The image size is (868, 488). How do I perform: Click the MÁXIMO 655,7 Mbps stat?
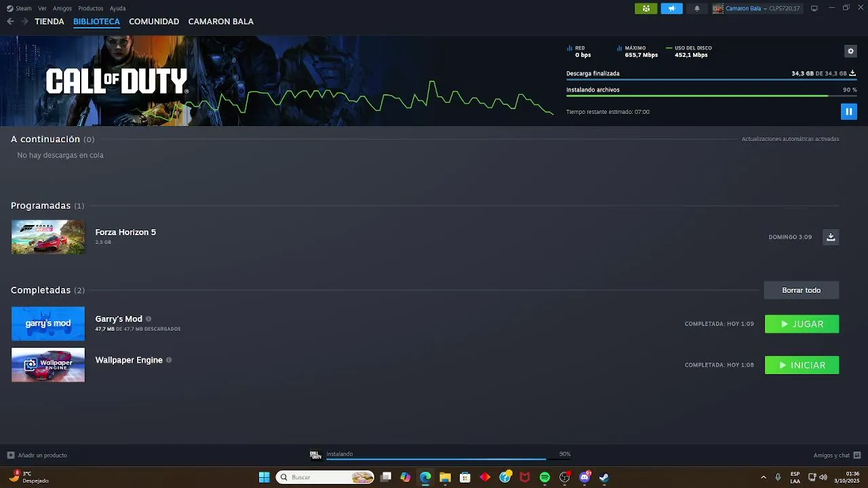coord(637,52)
